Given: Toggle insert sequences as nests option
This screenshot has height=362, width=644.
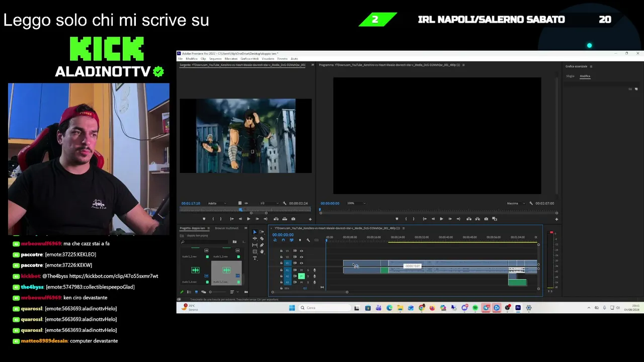Looking at the screenshot, I should (275, 240).
